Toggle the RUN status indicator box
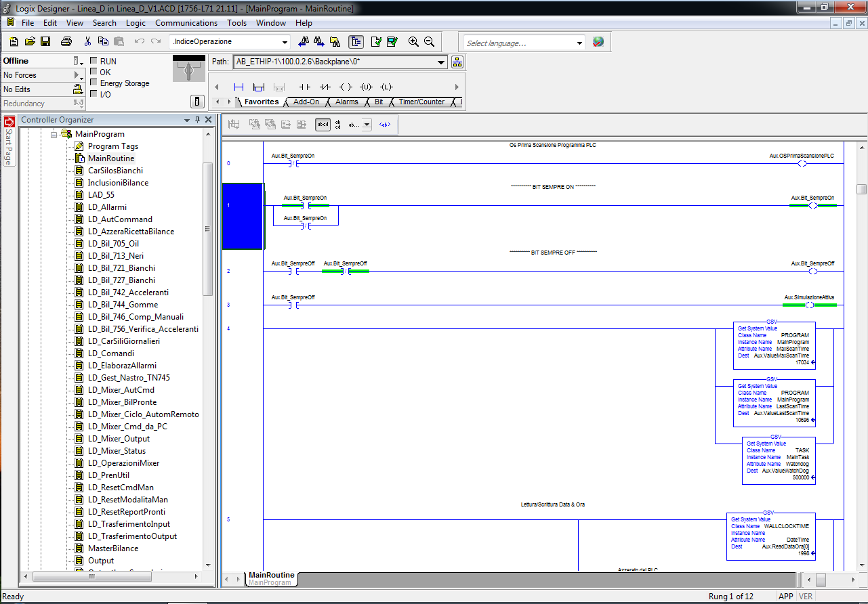This screenshot has height=604, width=868. 94,60
